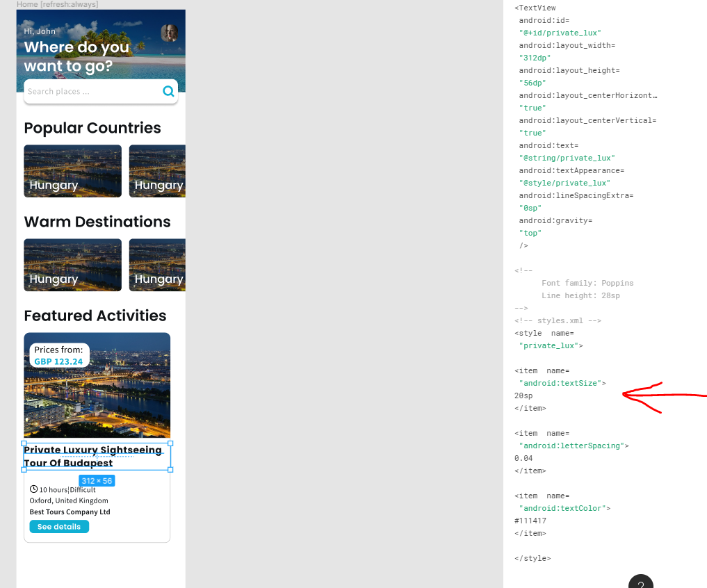Focus the Search places input field
The height and width of the screenshot is (588, 707).
(101, 92)
